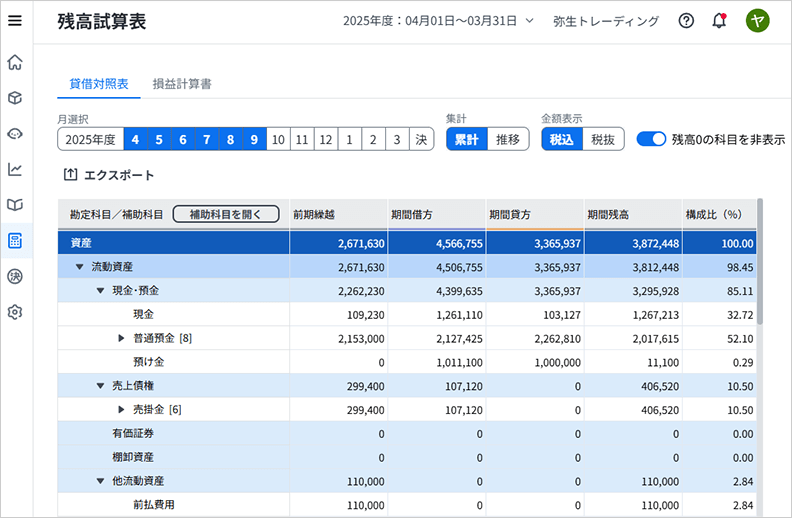Click 補助科目を開く button
The image size is (792, 518).
225,214
